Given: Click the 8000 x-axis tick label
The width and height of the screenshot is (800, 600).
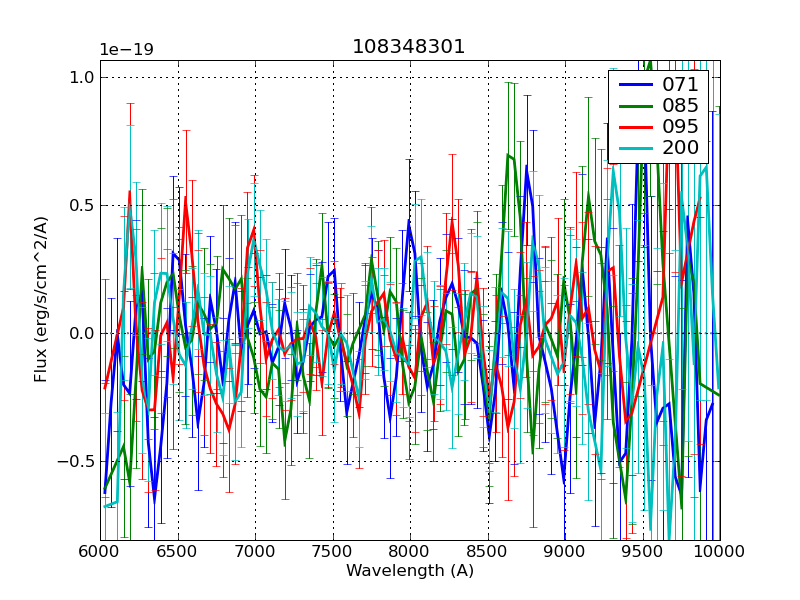Looking at the screenshot, I should (x=410, y=551).
